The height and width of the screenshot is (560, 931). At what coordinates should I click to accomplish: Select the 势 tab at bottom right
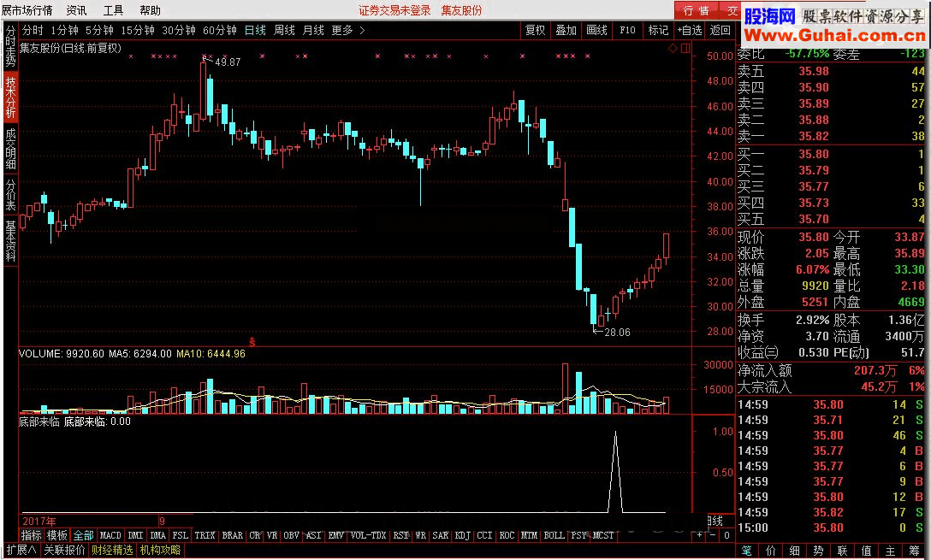tap(818, 551)
